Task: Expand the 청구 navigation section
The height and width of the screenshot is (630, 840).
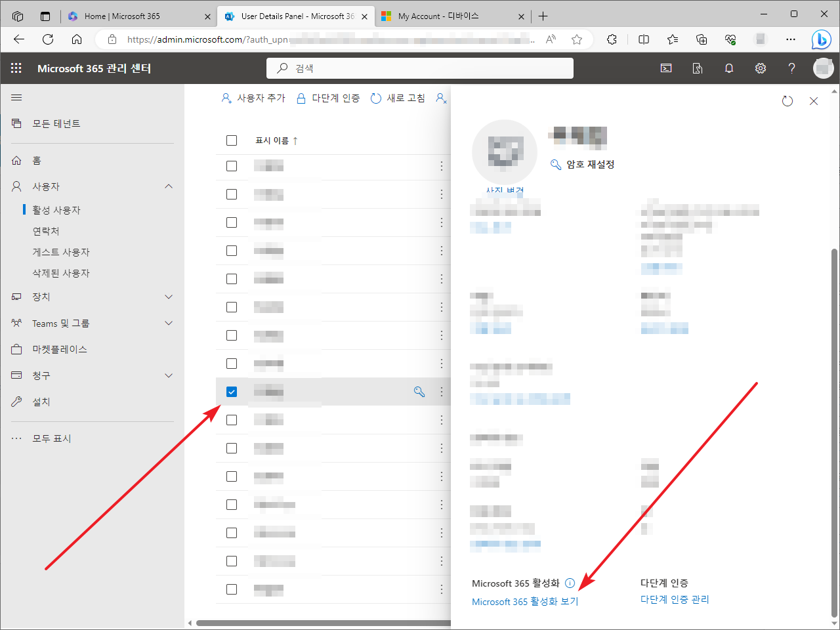Action: coord(169,375)
